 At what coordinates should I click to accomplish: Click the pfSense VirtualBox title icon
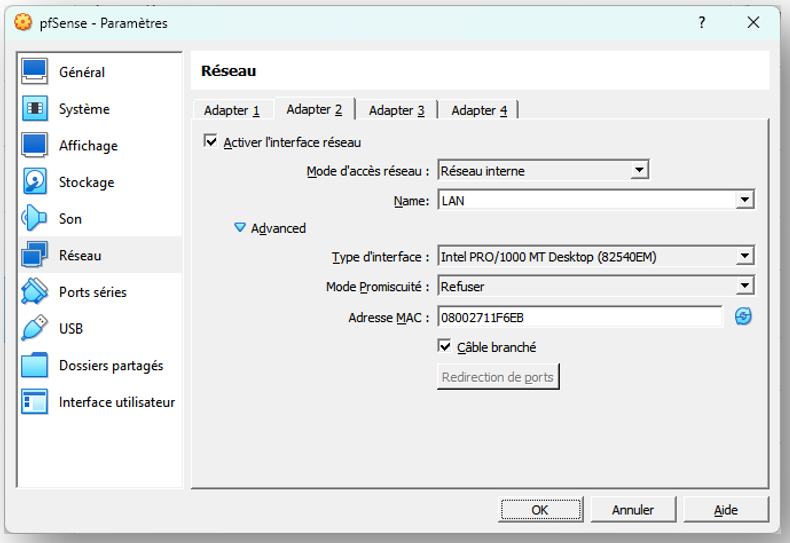(23, 22)
